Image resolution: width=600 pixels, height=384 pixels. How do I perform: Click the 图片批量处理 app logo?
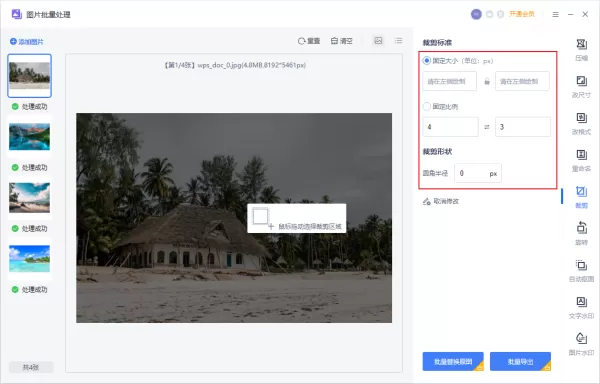[16, 14]
